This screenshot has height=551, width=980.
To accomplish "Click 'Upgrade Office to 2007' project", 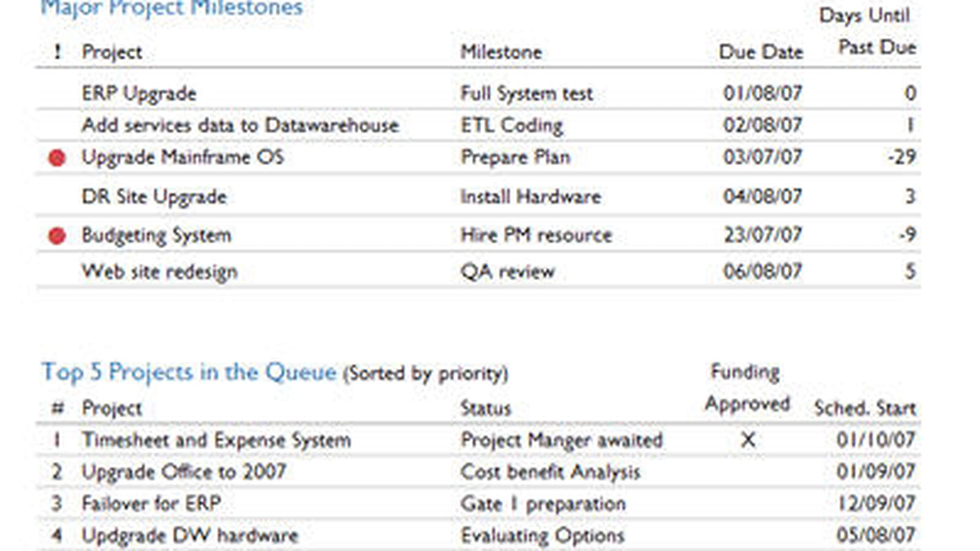I will pyautogui.click(x=184, y=472).
